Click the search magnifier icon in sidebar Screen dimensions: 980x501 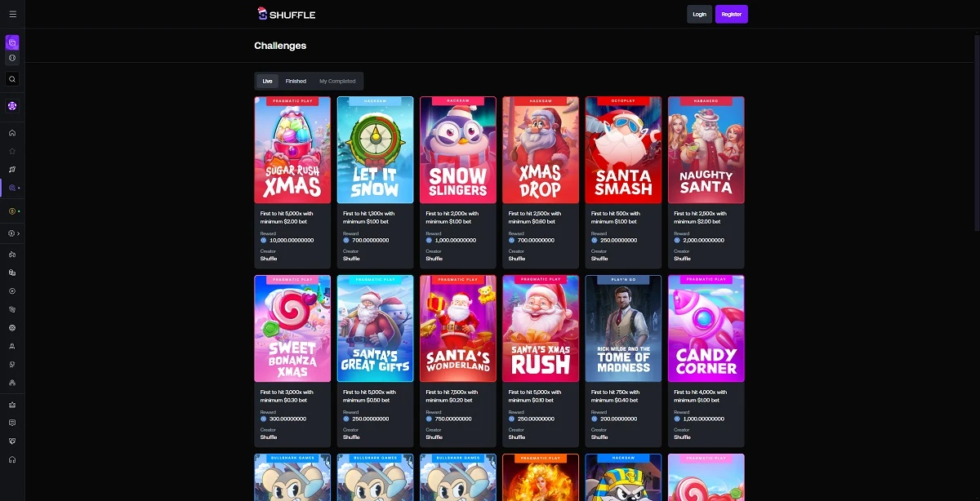pos(12,79)
